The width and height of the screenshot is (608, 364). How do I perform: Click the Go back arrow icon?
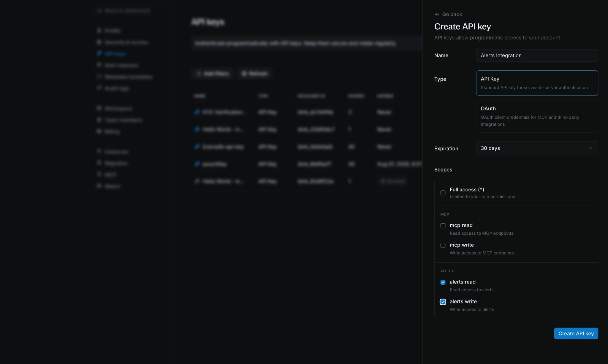click(x=437, y=14)
